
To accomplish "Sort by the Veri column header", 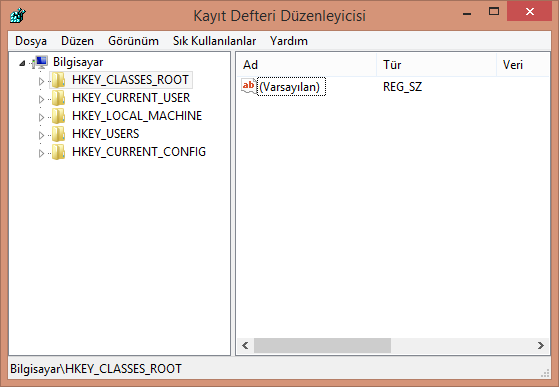I will 523,65.
